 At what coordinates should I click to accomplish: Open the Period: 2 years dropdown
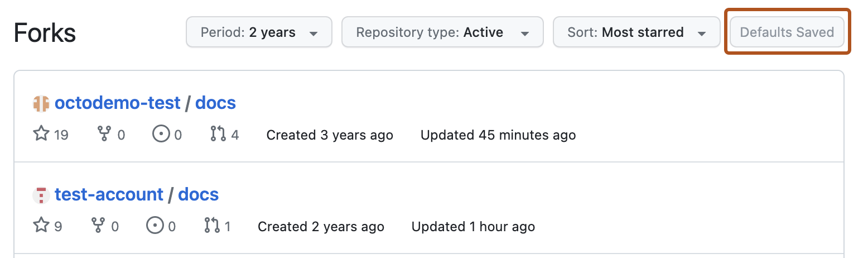259,32
